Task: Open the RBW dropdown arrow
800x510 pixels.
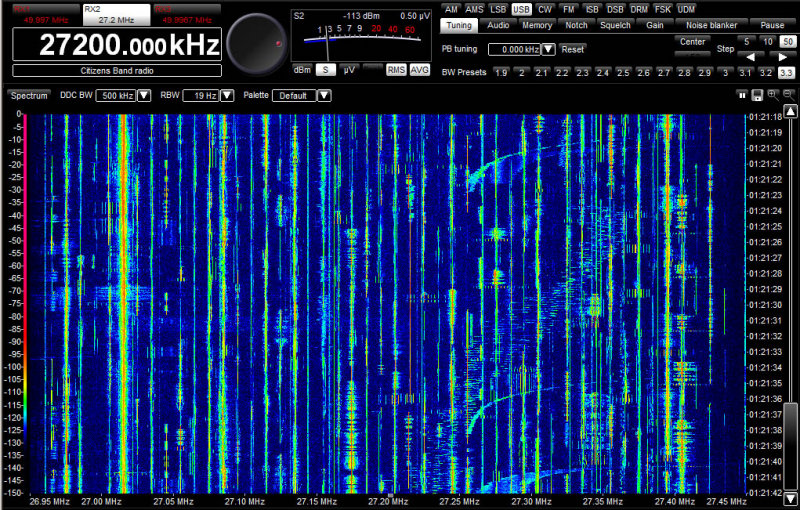Action: tap(227, 95)
